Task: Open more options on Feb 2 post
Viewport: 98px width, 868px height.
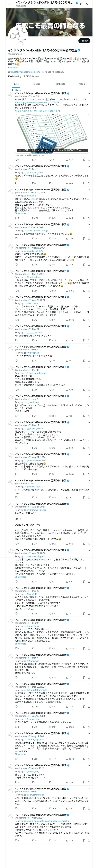Action: tap(89, 167)
